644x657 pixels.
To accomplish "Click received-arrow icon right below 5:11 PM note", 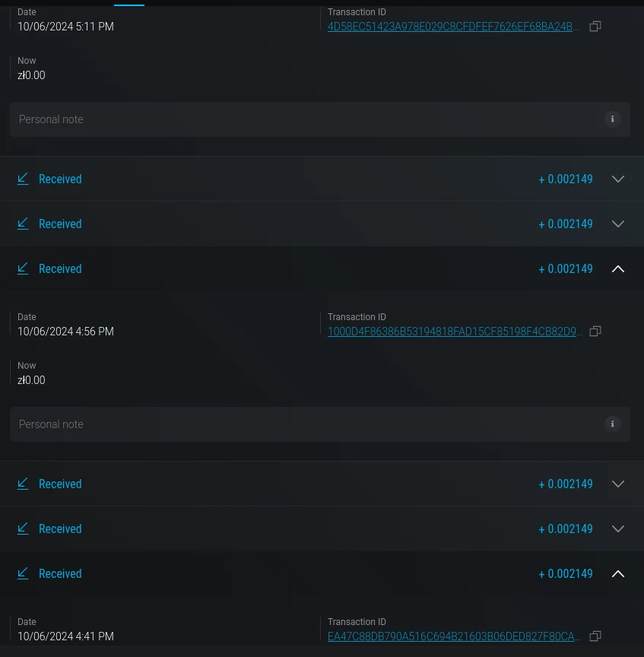I will [x=23, y=179].
